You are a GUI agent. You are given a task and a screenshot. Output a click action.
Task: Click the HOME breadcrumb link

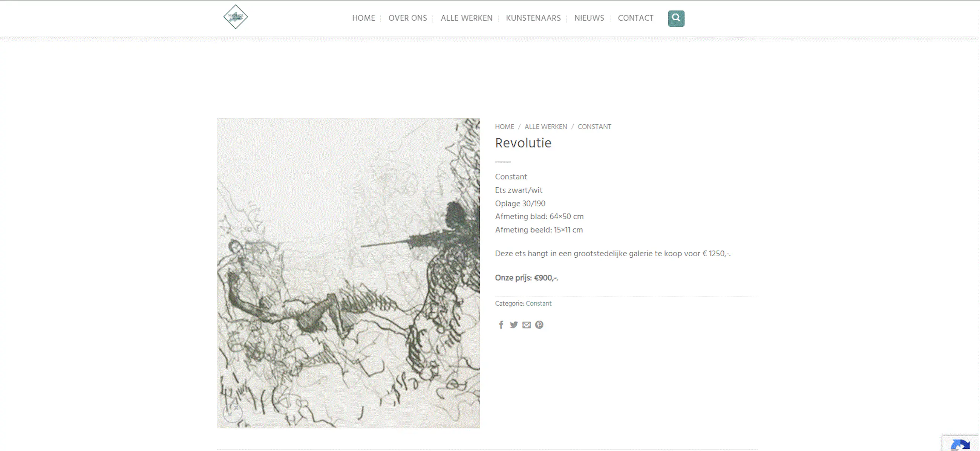click(504, 127)
